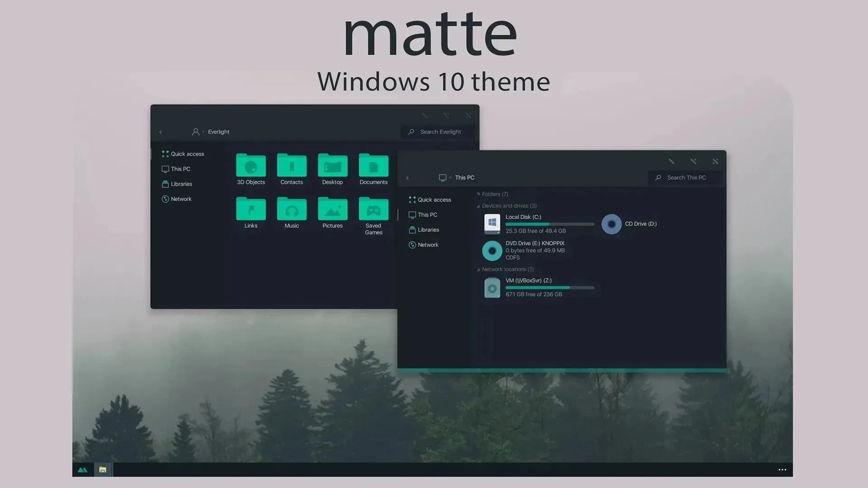This screenshot has width=868, height=488.
Task: Open the 3D Objects folder
Action: 251,166
